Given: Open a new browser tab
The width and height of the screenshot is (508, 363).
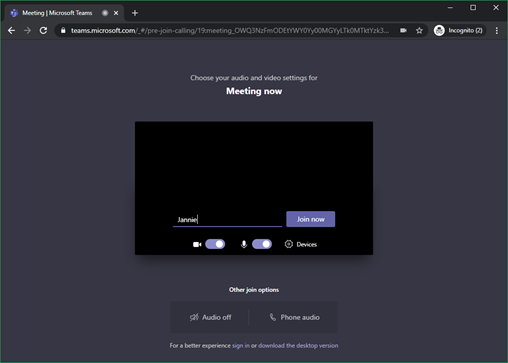Looking at the screenshot, I should click(x=135, y=13).
